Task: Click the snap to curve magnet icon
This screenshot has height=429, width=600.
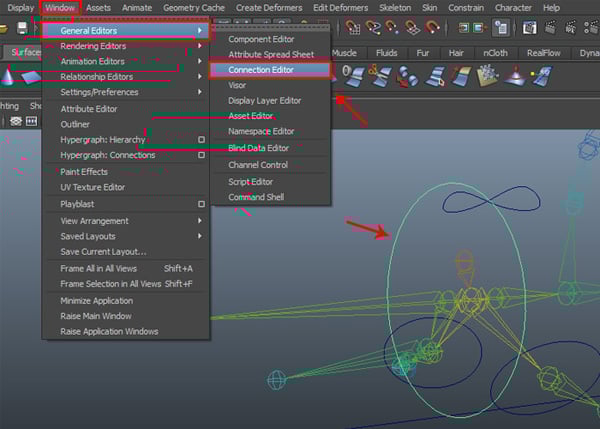Action: pos(372,28)
